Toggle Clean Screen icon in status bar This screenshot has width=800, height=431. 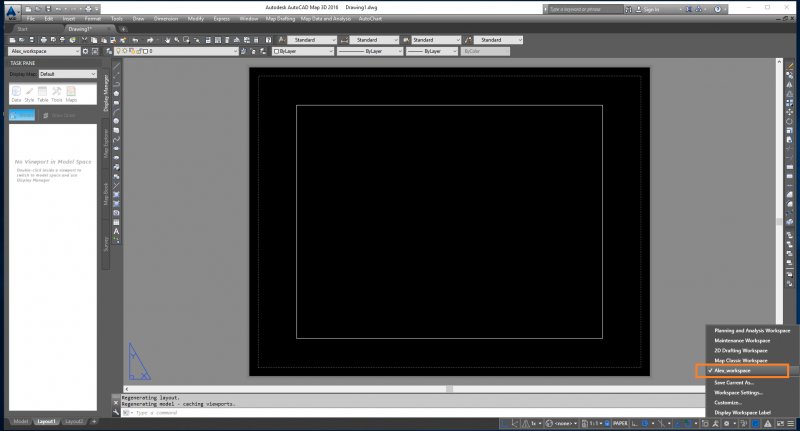tap(780, 423)
